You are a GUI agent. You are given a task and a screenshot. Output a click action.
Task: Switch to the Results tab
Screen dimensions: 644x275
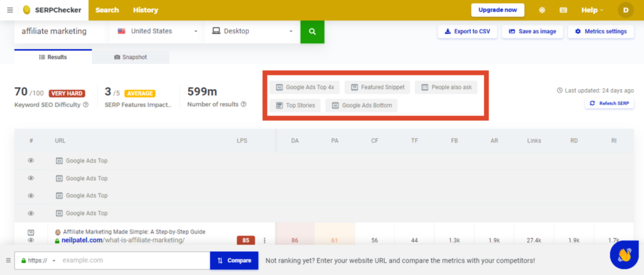click(53, 57)
